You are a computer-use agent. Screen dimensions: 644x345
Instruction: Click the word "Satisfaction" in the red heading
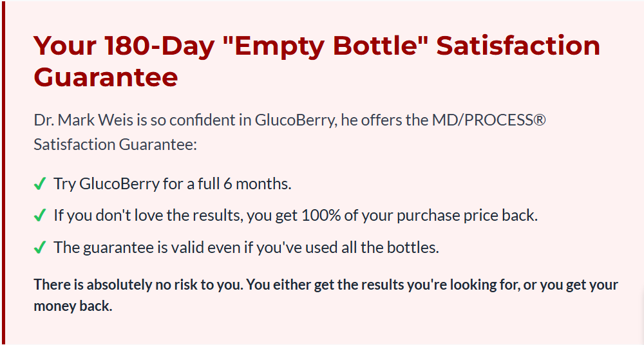click(x=518, y=46)
